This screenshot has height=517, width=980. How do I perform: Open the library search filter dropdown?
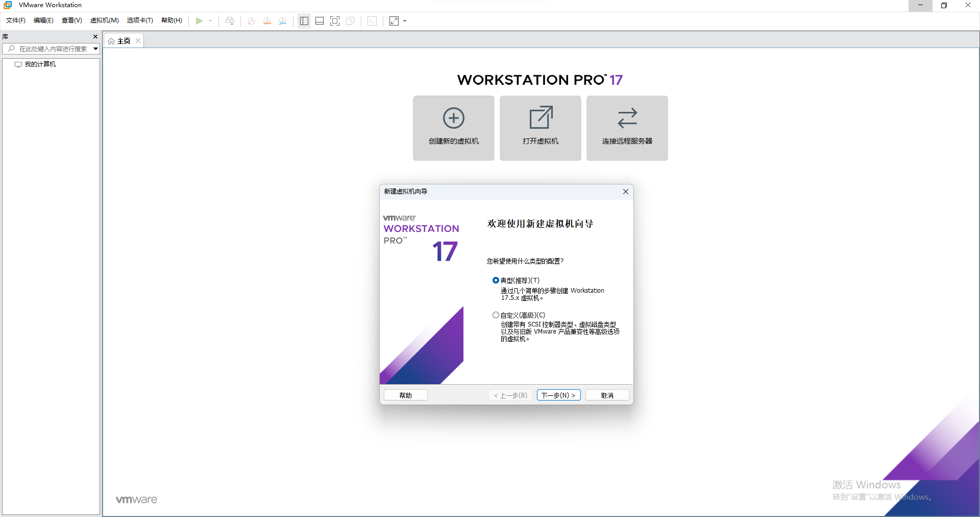[x=95, y=49]
